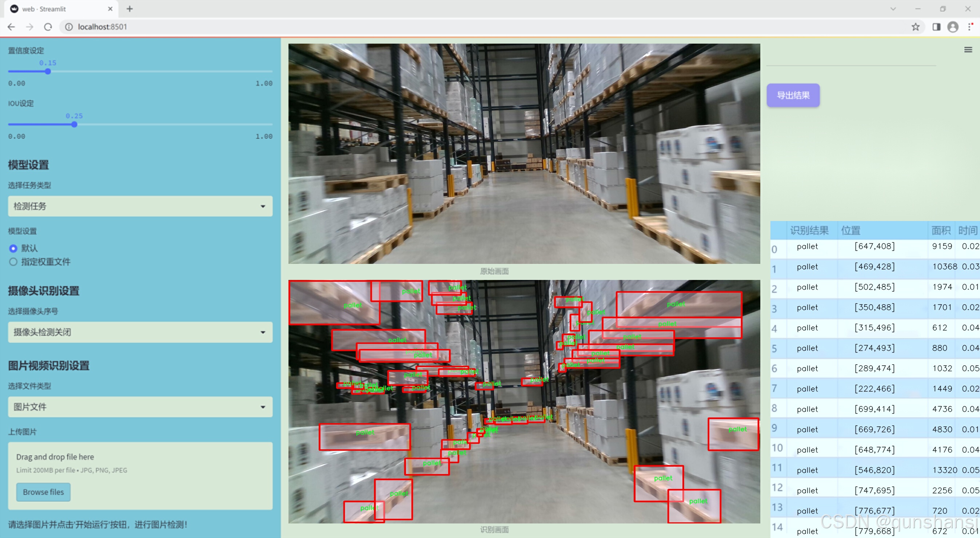Click the Browse files button
Image resolution: width=980 pixels, height=538 pixels.
coord(43,491)
